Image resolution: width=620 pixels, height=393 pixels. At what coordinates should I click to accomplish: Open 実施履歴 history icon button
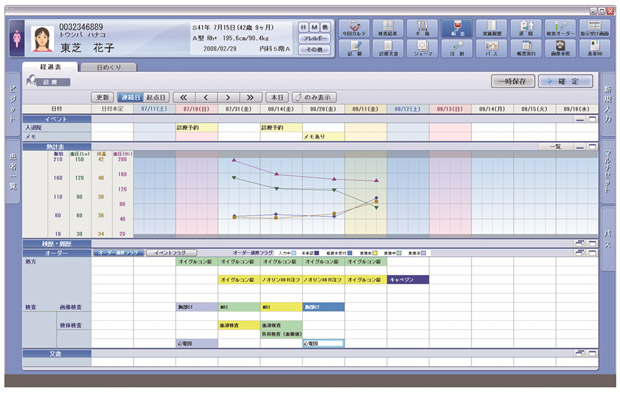491,29
